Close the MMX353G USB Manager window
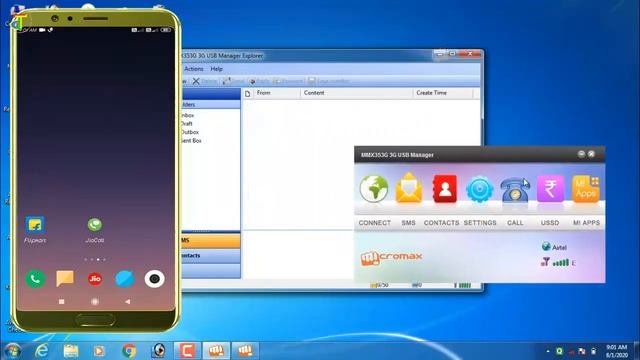This screenshot has width=640, height=360. click(591, 154)
